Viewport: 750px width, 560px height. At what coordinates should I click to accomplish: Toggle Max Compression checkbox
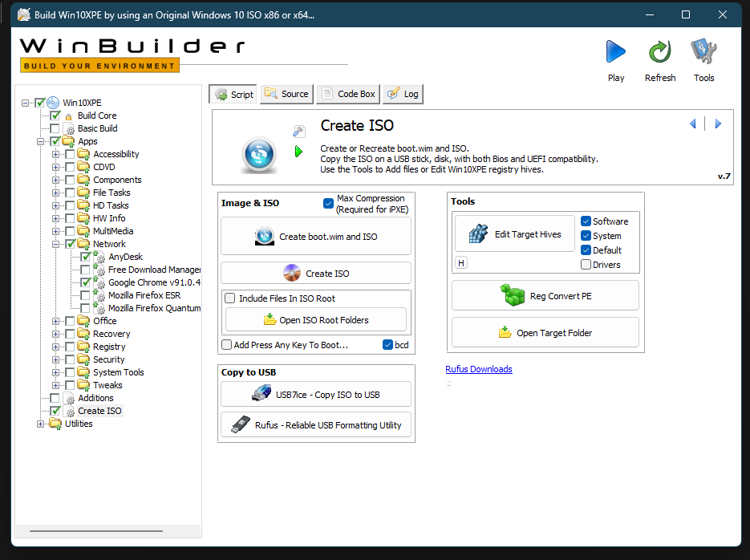pyautogui.click(x=328, y=203)
